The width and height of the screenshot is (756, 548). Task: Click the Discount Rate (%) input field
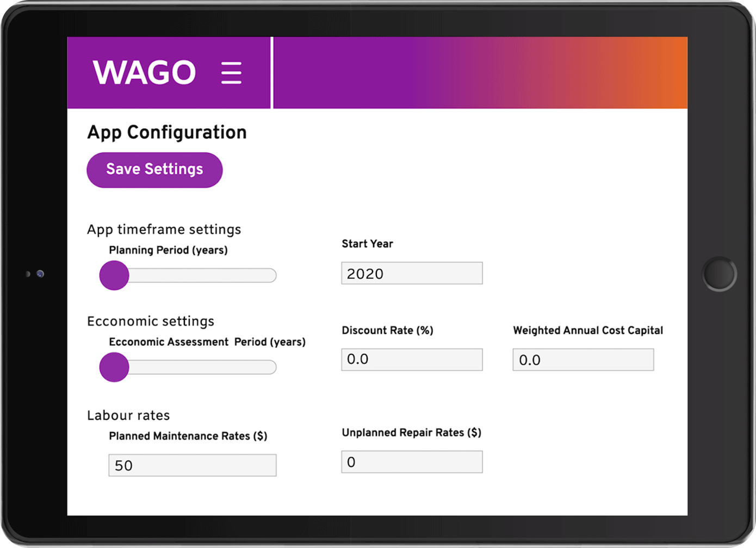pos(412,359)
